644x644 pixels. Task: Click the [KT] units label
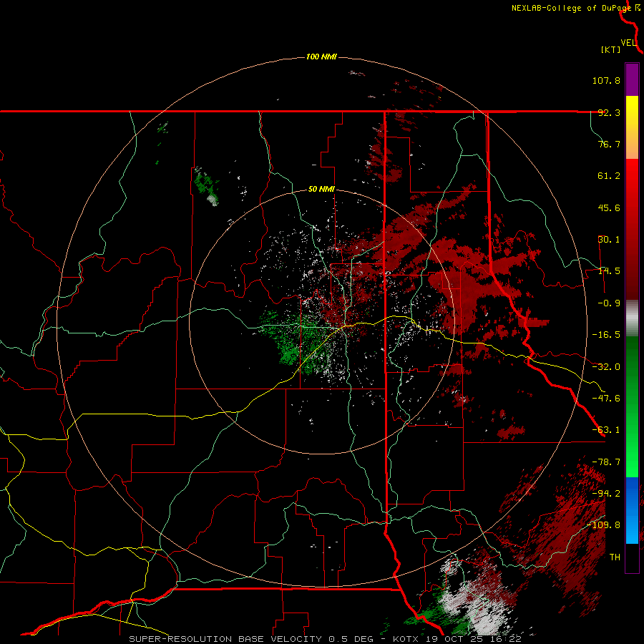coord(611,49)
